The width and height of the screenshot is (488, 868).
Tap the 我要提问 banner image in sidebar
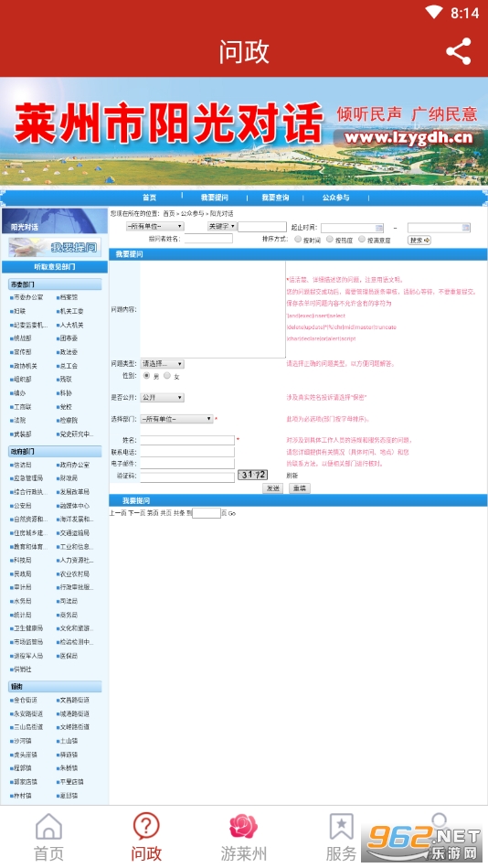(x=55, y=247)
